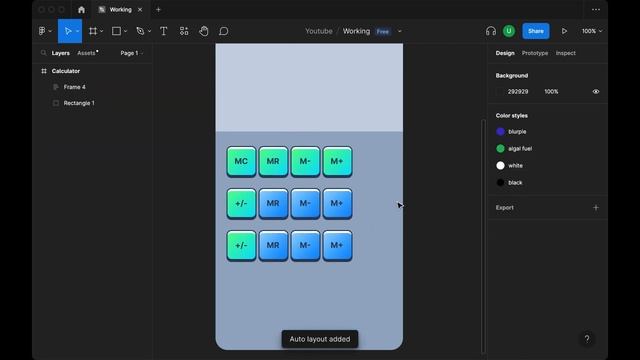Open the more options ellipsis menu
The image size is (640, 360).
coord(596,9)
